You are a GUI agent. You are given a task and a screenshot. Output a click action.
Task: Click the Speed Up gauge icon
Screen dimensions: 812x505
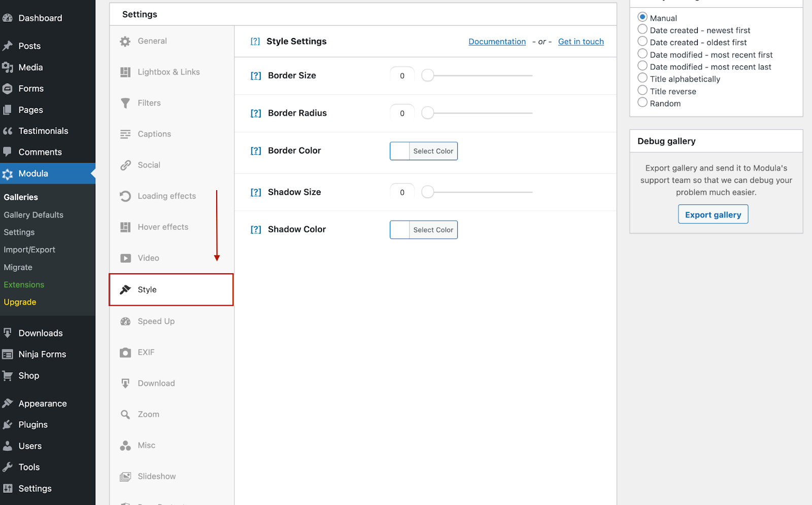125,321
